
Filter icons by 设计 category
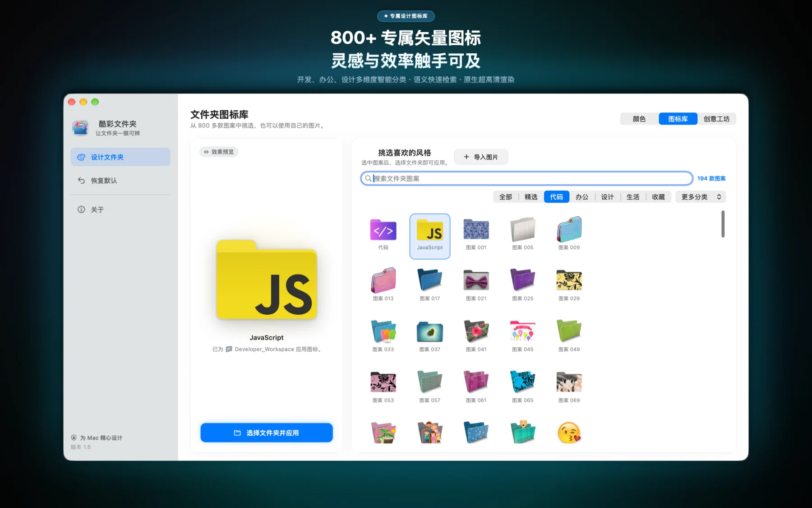pos(607,197)
